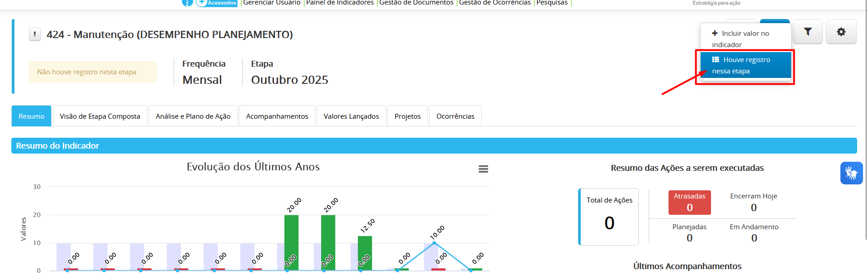Open Gerenciar Usuário link in top navigation
Viewport: 868px width, 280px height.
(271, 3)
